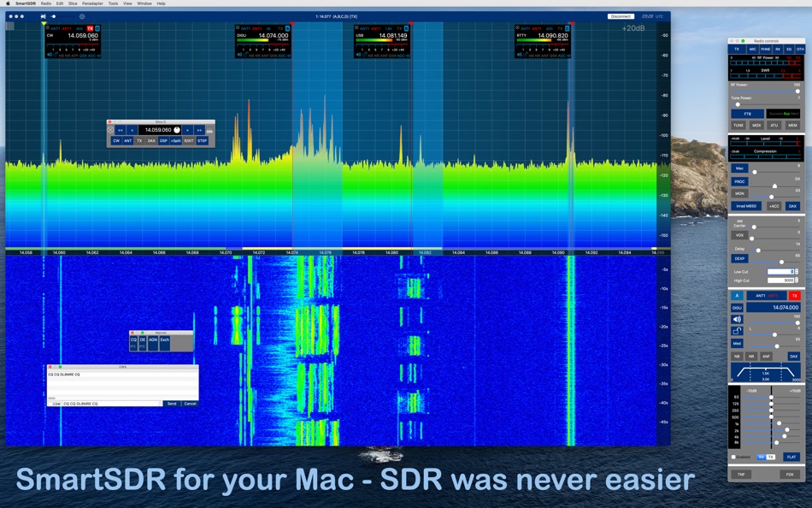Image resolution: width=812 pixels, height=508 pixels.
Task: Open the Mac microphone source dropdown
Action: tap(739, 168)
